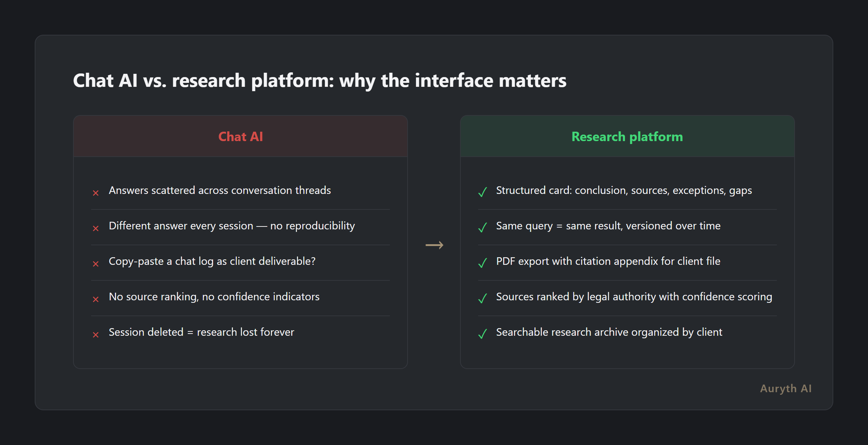This screenshot has height=445, width=868.
Task: Uncheck the "PDF export with citation appendix" row
Action: 482,263
